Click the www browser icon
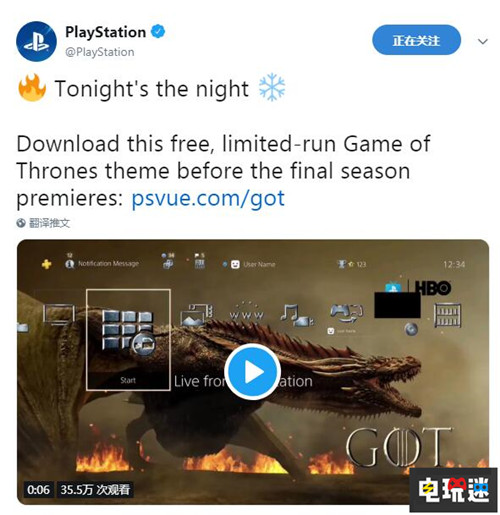This screenshot has height=515, width=500. [x=247, y=313]
